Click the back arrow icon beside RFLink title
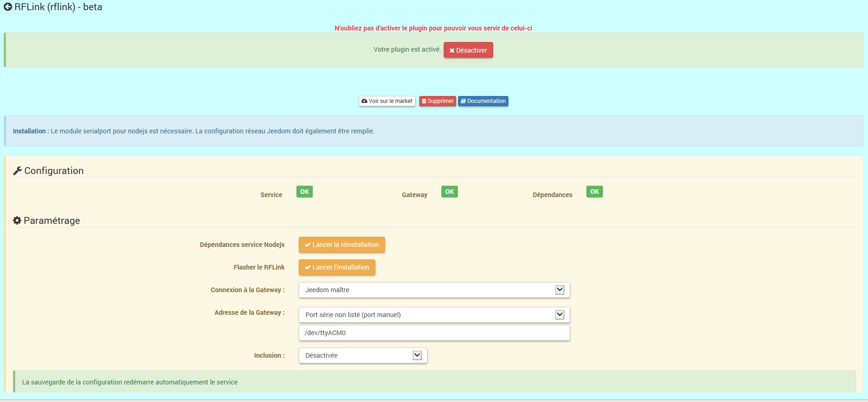The image size is (868, 402). (7, 7)
